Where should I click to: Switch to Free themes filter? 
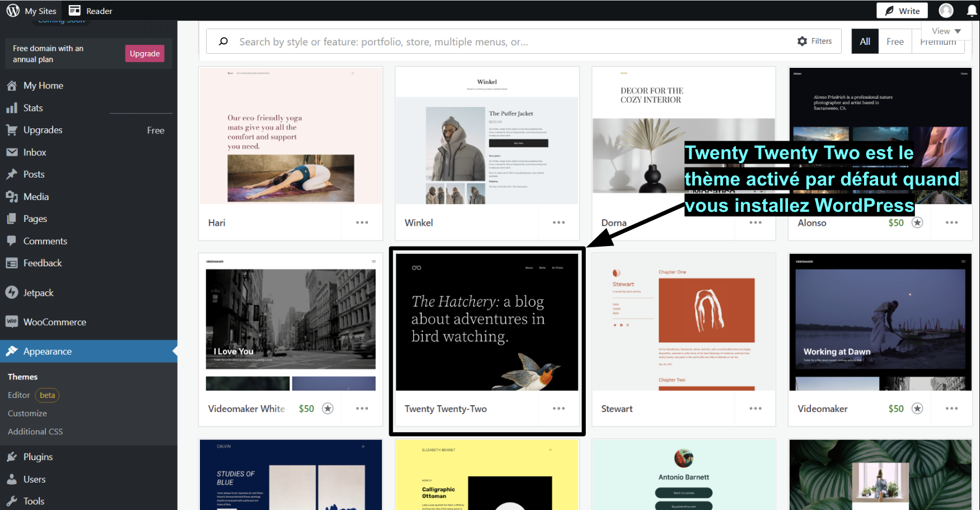pyautogui.click(x=895, y=41)
